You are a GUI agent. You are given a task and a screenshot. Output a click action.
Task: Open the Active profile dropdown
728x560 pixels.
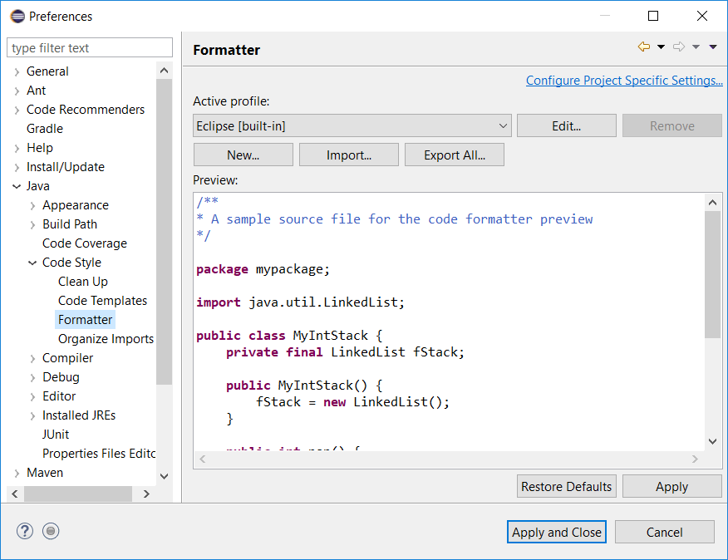(x=504, y=125)
